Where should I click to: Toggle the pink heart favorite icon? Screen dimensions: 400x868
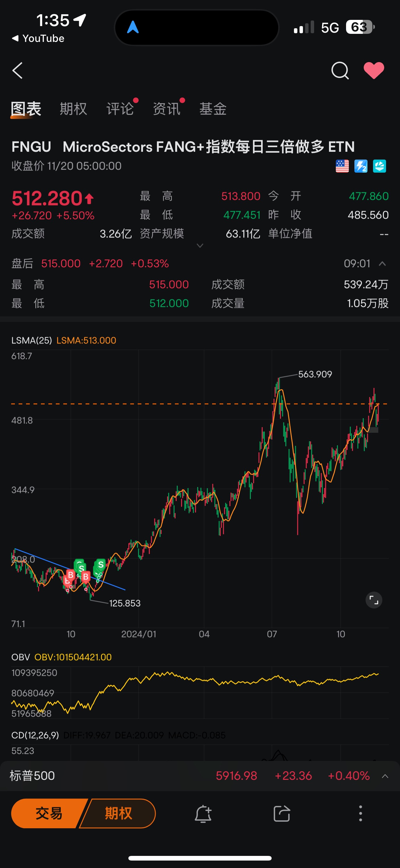pos(374,70)
